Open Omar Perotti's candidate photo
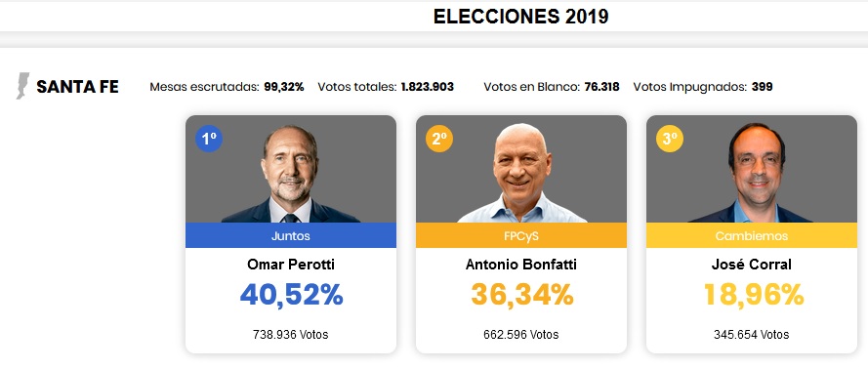This screenshot has width=868, height=369. pos(291,173)
